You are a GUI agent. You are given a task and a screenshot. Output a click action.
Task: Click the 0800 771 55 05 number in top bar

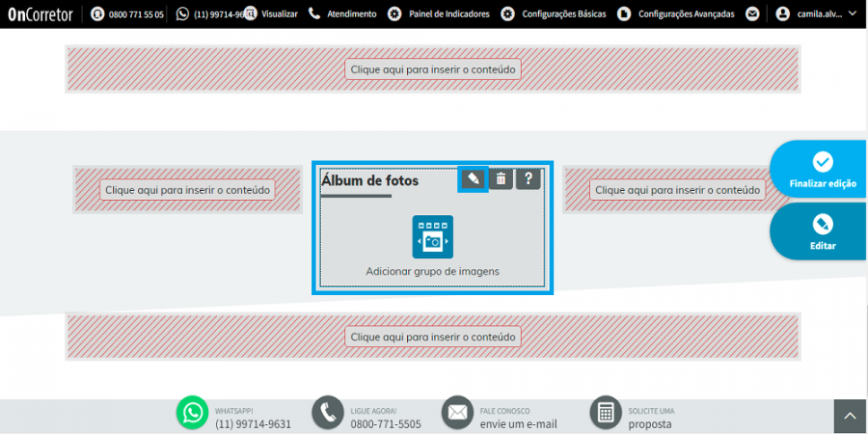click(136, 14)
